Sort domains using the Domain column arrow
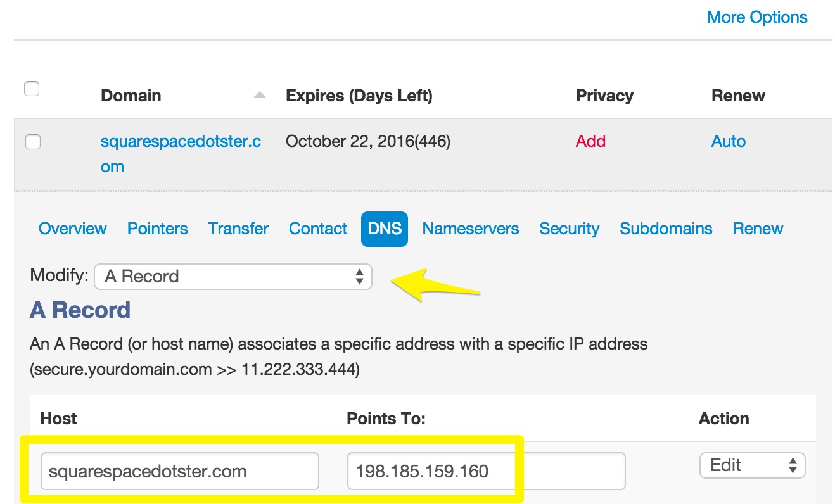835x504 pixels. [259, 96]
